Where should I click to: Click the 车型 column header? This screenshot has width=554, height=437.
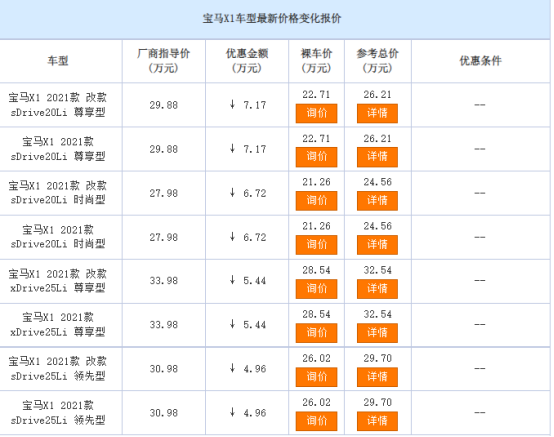click(58, 61)
